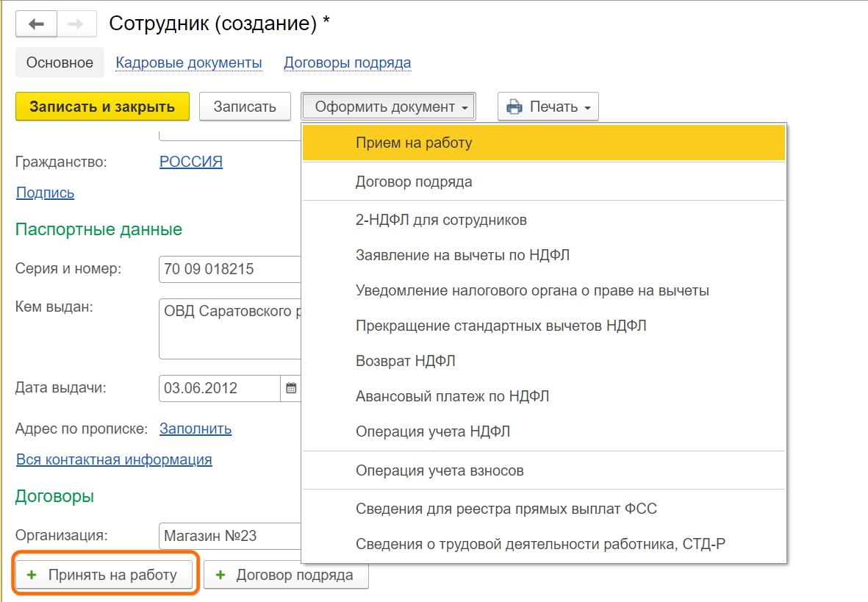Collapse the Оформить документ dropdown
This screenshot has height=602, width=868.
(388, 107)
